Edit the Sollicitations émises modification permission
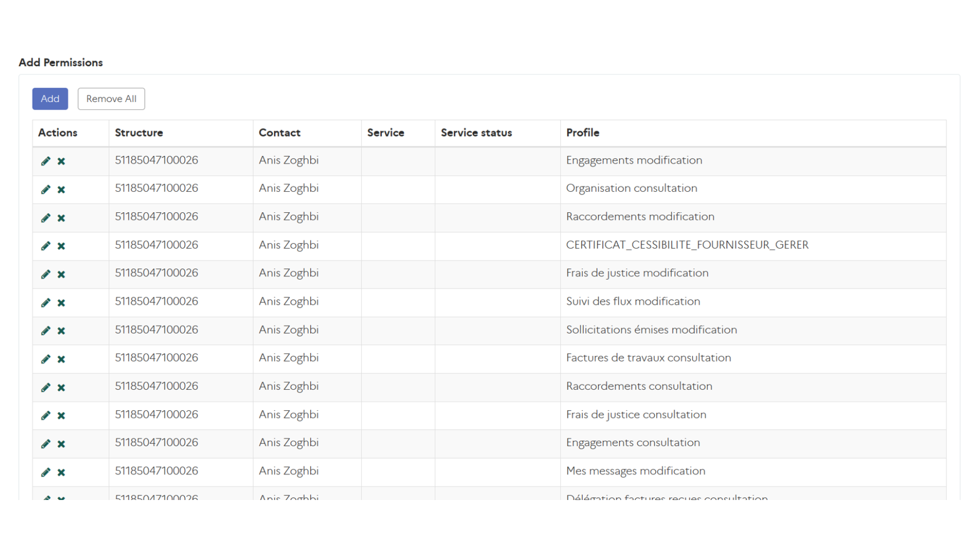 pos(45,331)
